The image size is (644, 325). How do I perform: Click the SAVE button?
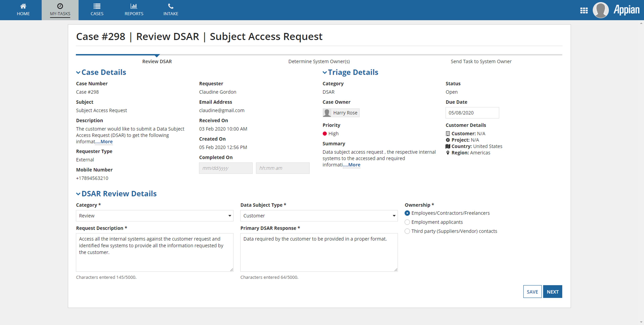(x=532, y=291)
